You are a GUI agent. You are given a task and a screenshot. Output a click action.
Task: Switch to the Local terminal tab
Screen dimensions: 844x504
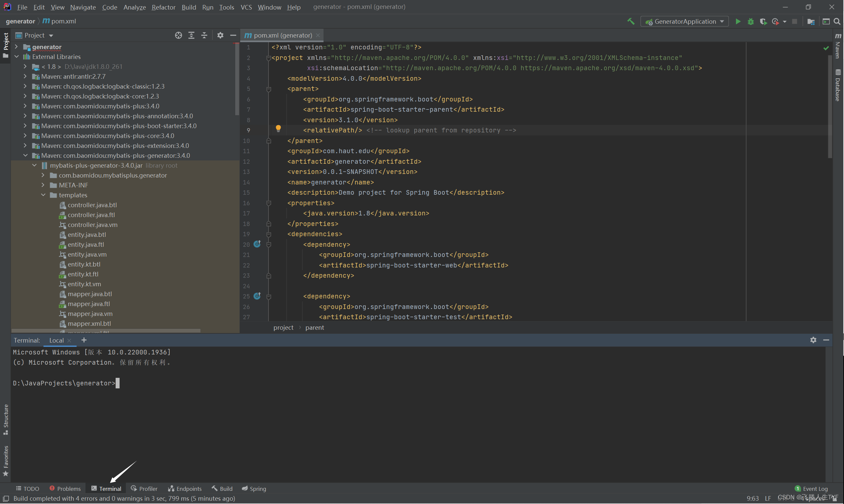click(x=56, y=340)
